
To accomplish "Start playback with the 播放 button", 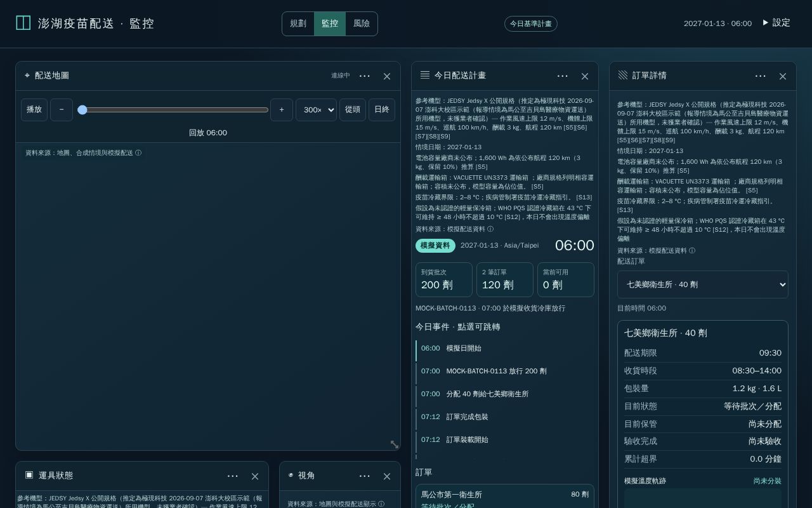I will click(x=34, y=110).
